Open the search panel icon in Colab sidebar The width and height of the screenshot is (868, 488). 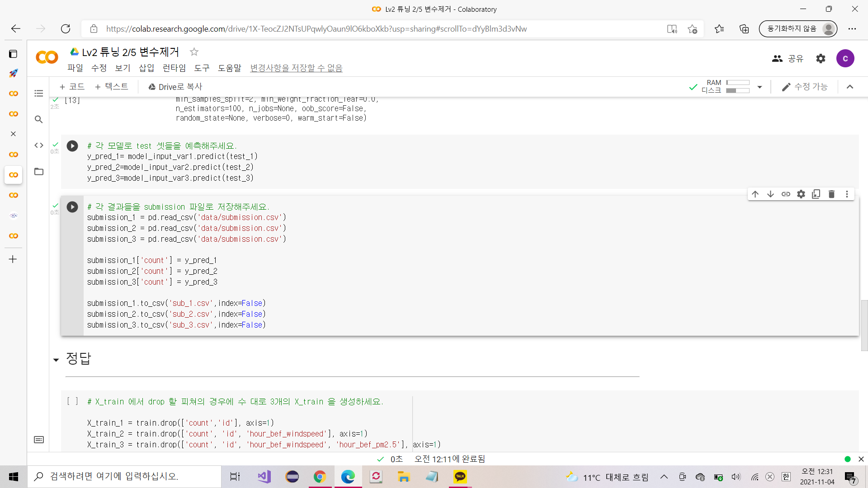[39, 119]
